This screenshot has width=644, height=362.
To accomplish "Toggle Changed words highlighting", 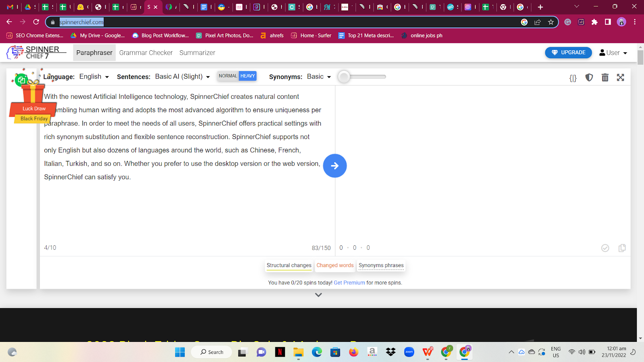I will 335,265.
